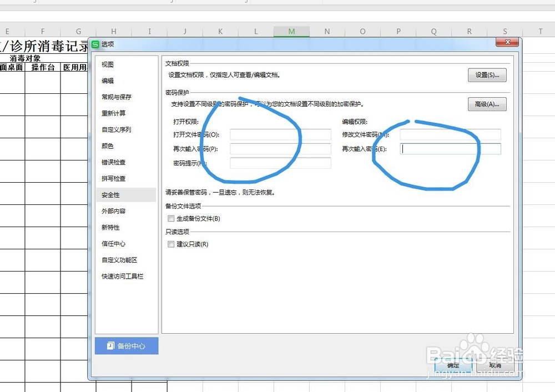Enable 生成备份文件(B) backup option

171,218
